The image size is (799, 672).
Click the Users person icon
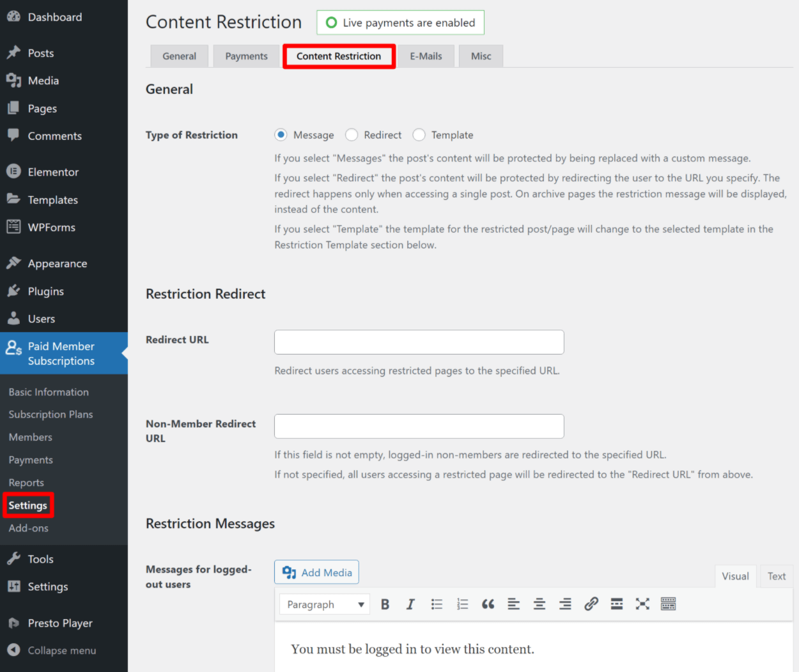pos(13,318)
